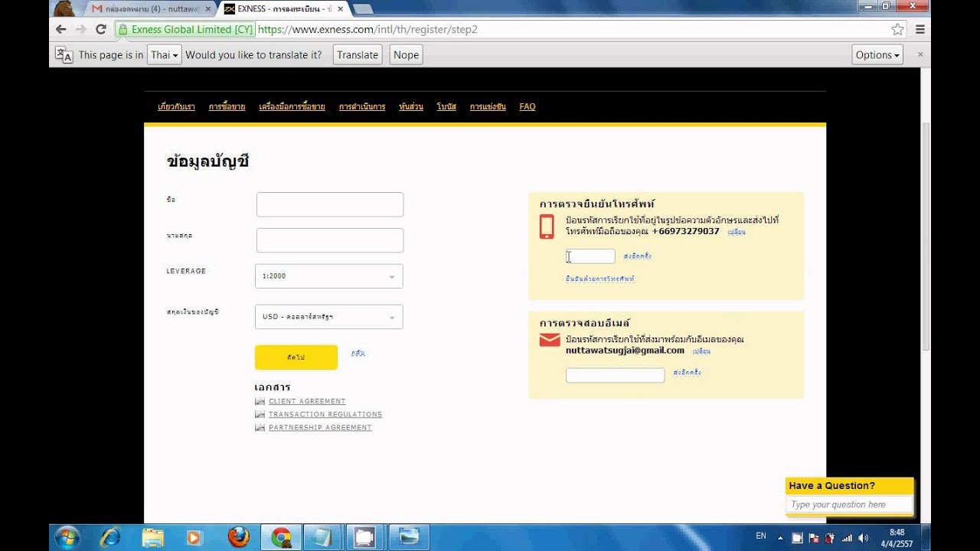This screenshot has height=551, width=980.
Task: Click the Partnership Agreement document icon
Action: pyautogui.click(x=260, y=427)
